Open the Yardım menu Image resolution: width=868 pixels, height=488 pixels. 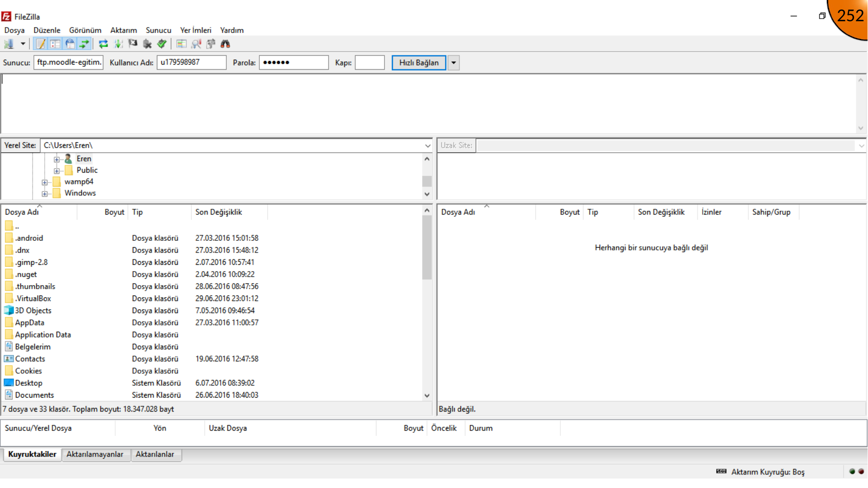coord(232,30)
